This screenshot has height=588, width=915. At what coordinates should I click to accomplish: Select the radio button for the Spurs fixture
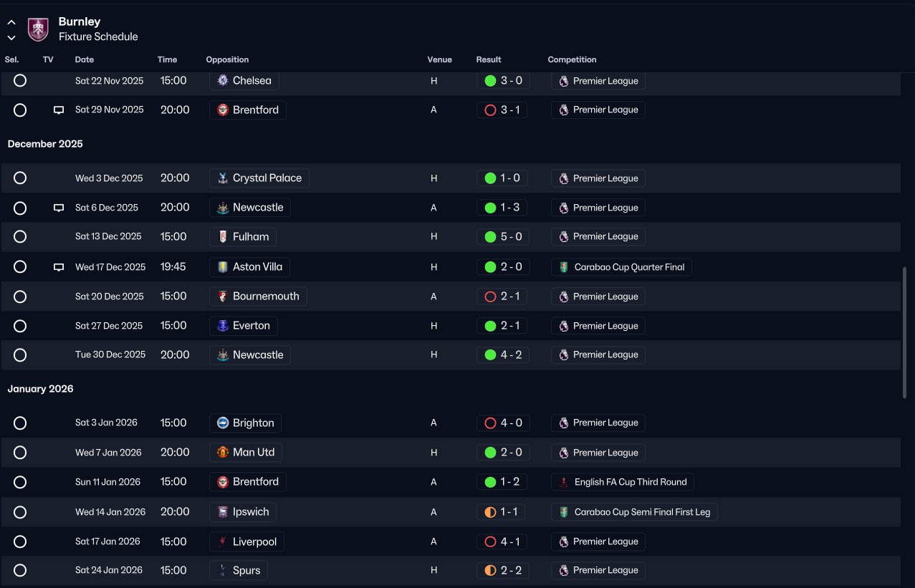coord(20,570)
